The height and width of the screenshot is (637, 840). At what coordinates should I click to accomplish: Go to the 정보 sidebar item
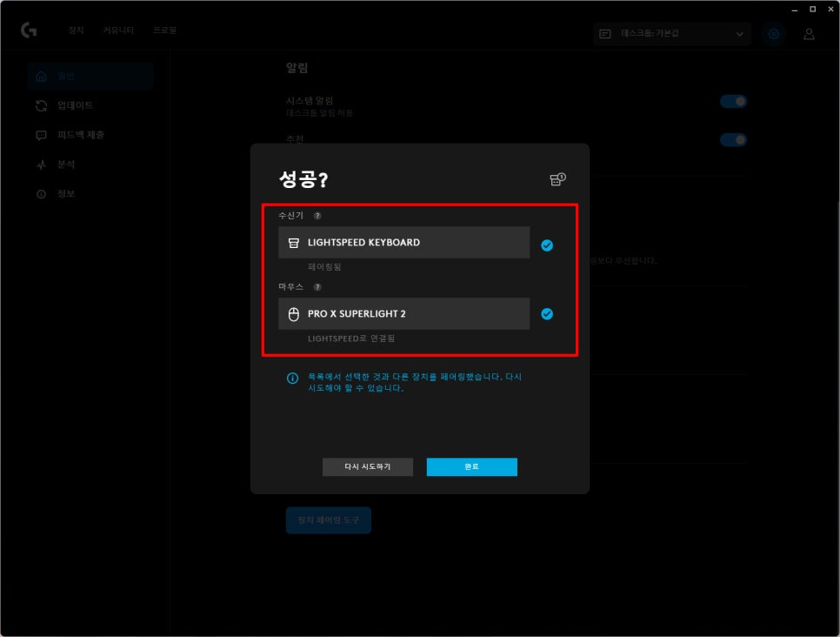point(66,194)
